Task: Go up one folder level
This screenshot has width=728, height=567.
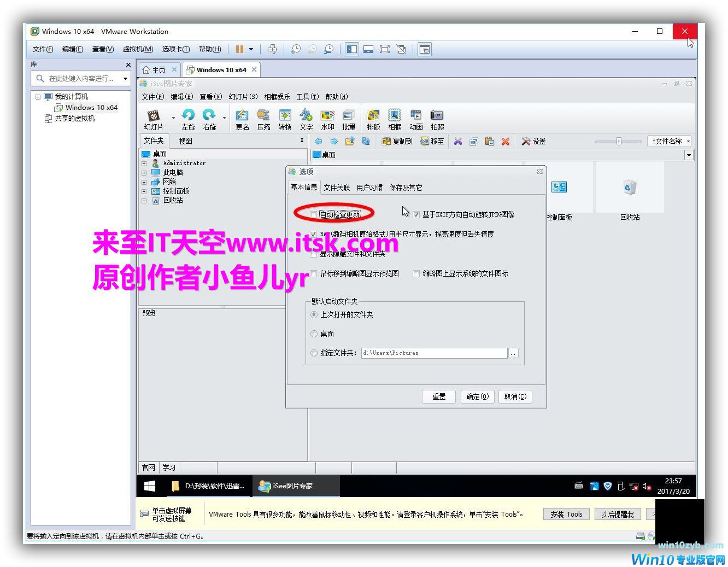Action: (x=350, y=141)
